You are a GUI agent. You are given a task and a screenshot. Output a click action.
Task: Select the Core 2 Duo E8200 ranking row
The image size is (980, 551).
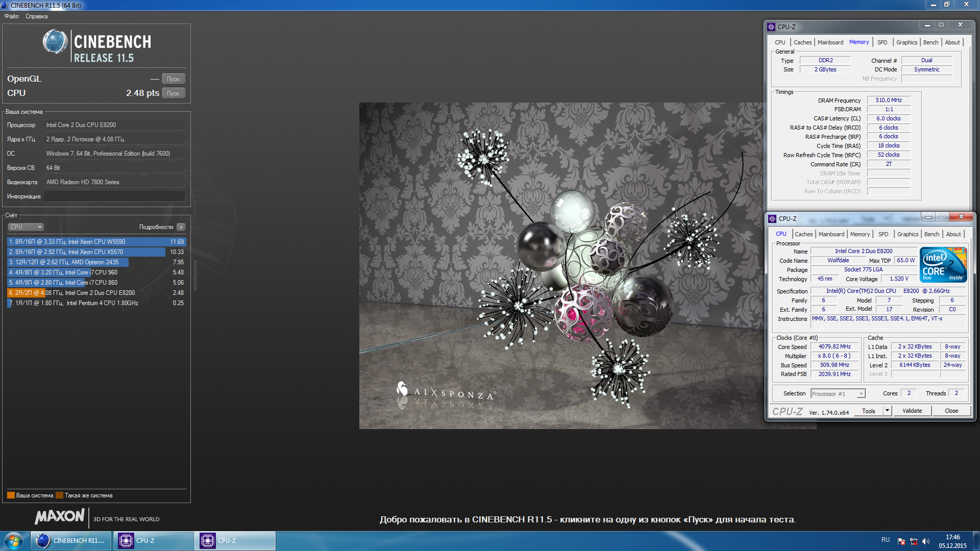click(96, 293)
